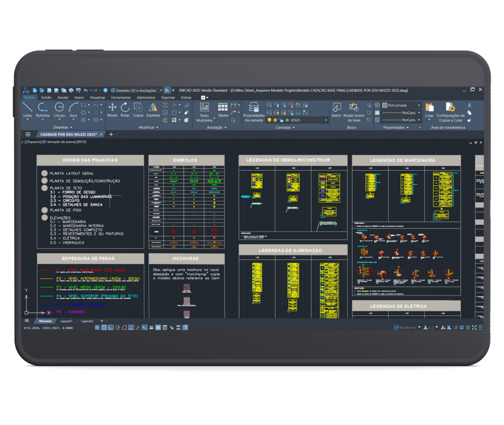Open the Ferramentas ribbon tab
The width and height of the screenshot is (504, 425).
121,98
